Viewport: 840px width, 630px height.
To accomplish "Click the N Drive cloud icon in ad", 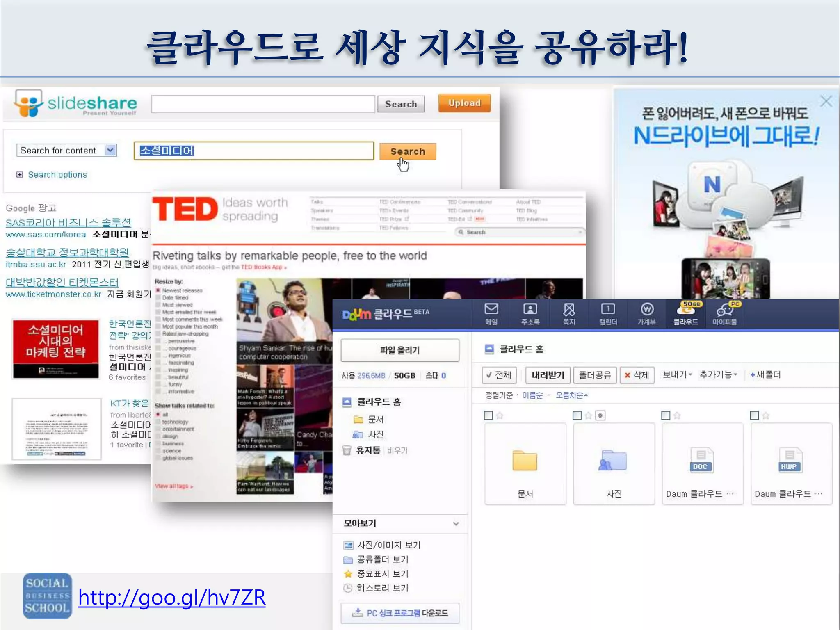I will pos(712,185).
